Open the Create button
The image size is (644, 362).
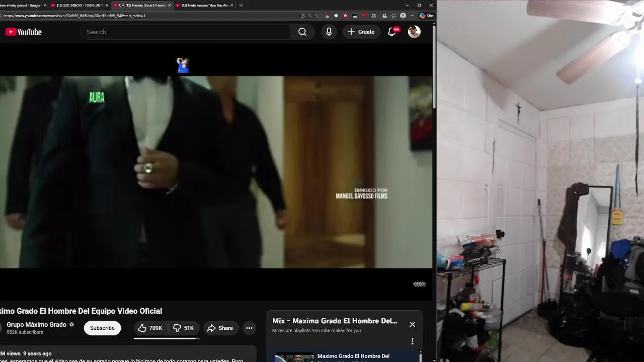(x=361, y=32)
